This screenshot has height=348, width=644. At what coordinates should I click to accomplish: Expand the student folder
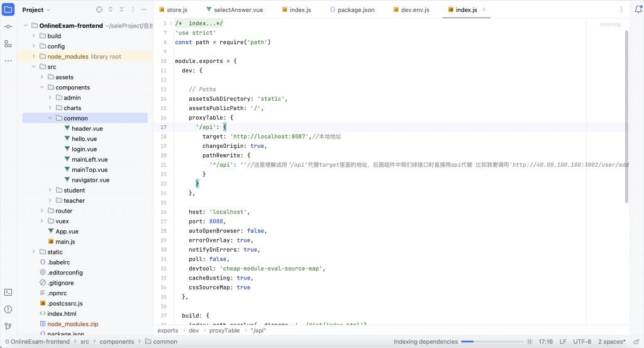point(50,190)
